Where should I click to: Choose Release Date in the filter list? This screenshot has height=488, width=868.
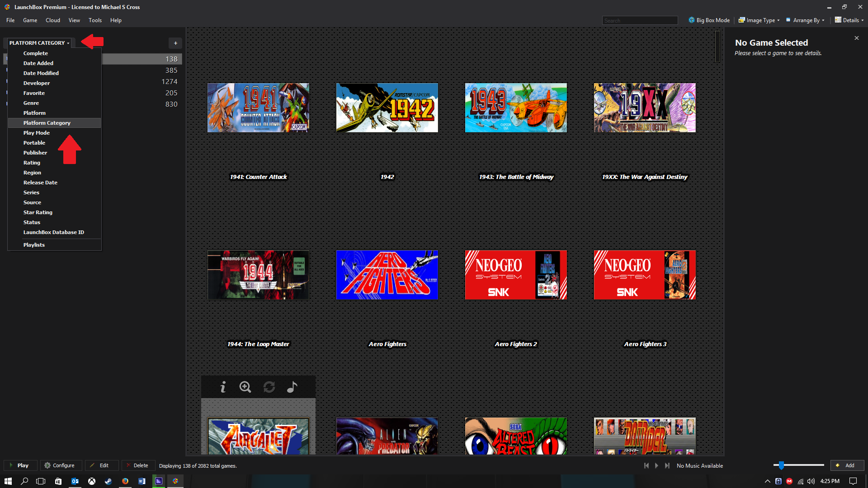point(54,183)
